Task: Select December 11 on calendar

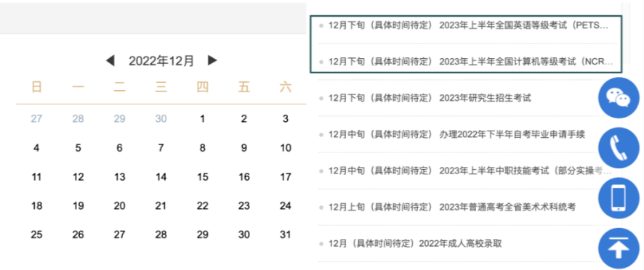Action: 36,177
